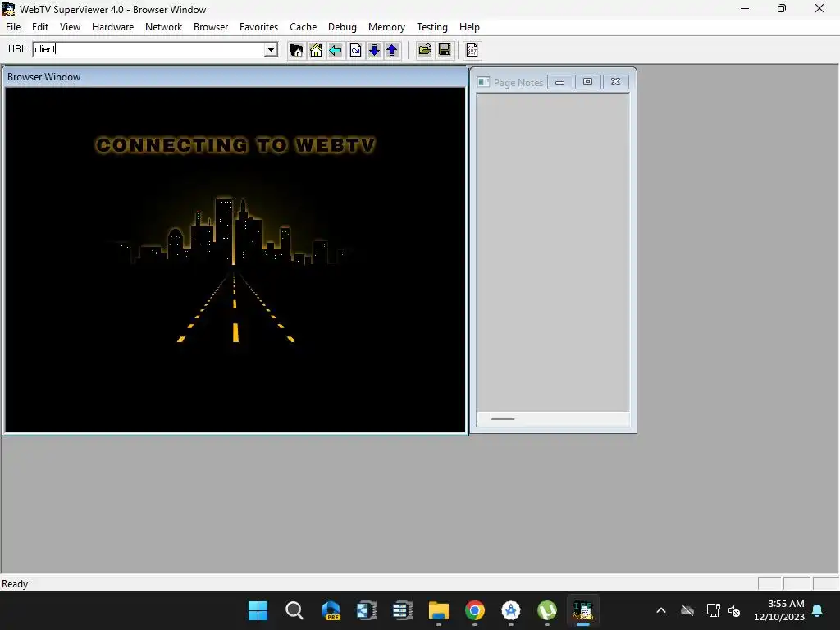Click the Ready status bar text
This screenshot has width=840, height=630.
[15, 584]
